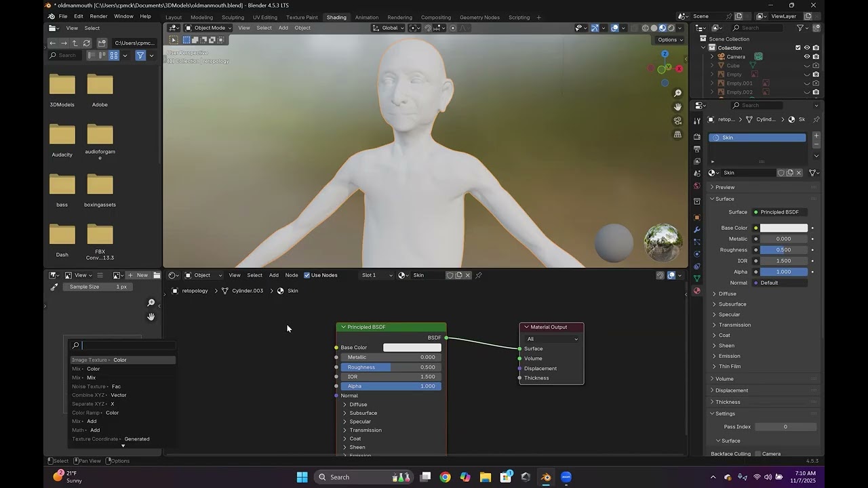This screenshot has height=488, width=868.
Task: Open View Layer properties tab icon
Action: (697, 161)
